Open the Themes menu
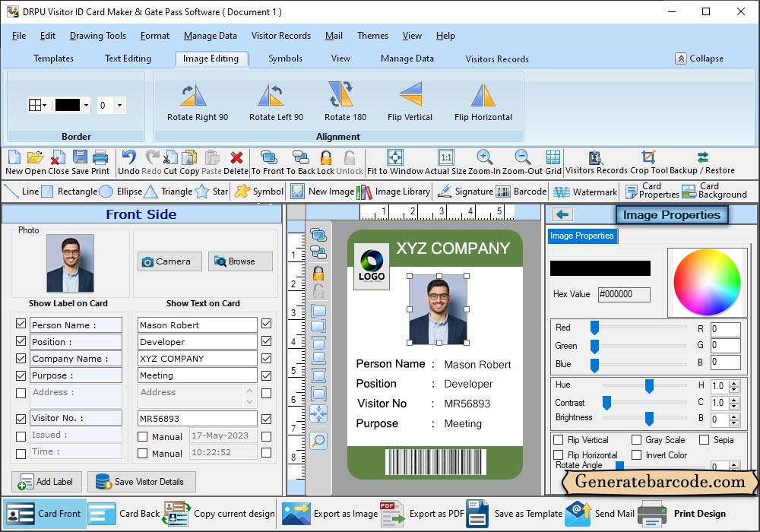 tap(372, 36)
